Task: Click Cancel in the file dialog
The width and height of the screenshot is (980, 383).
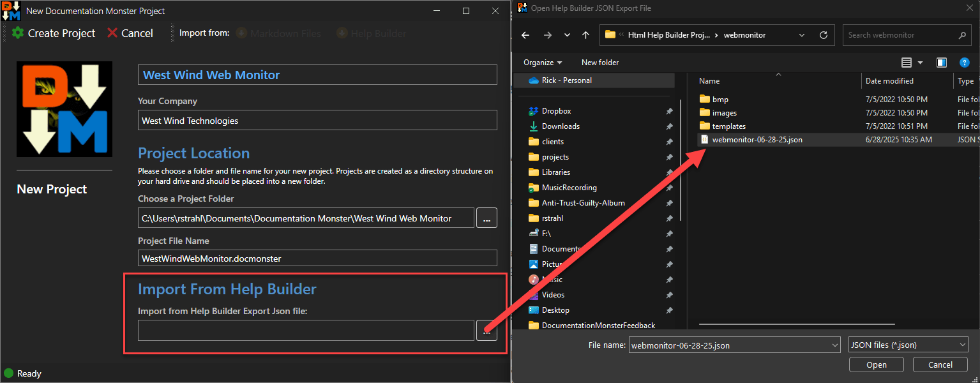Action: [x=940, y=365]
